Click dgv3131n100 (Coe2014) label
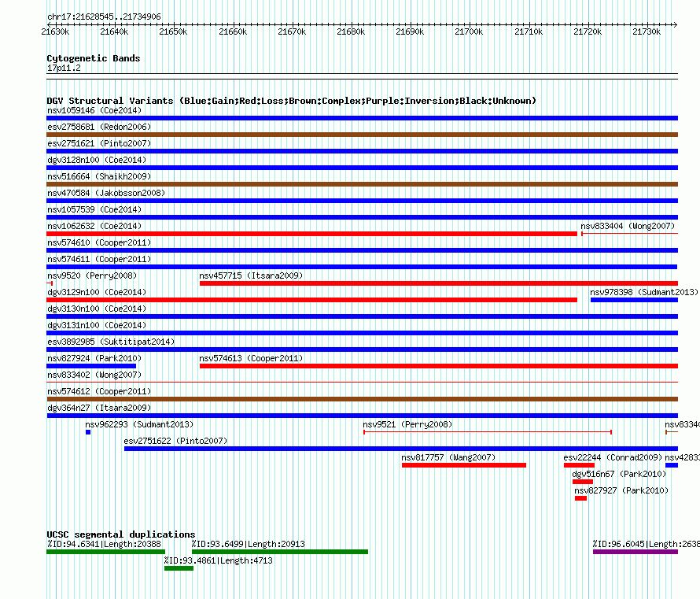The height and width of the screenshot is (599, 700). 97,325
